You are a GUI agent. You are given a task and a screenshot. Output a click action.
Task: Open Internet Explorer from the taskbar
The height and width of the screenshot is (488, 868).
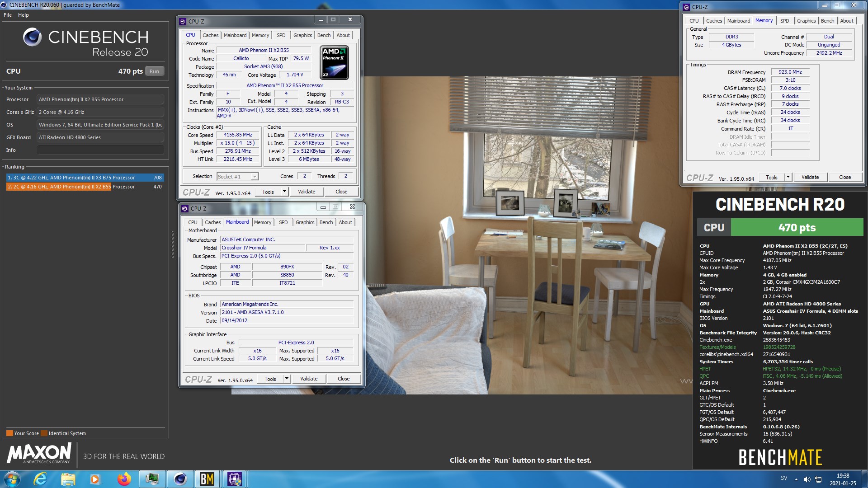[x=41, y=479]
